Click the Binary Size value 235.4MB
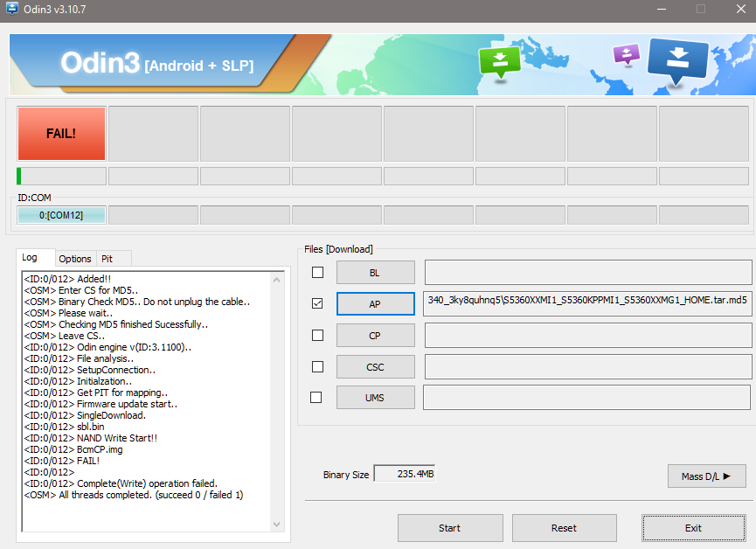This screenshot has height=549, width=756. 405,474
